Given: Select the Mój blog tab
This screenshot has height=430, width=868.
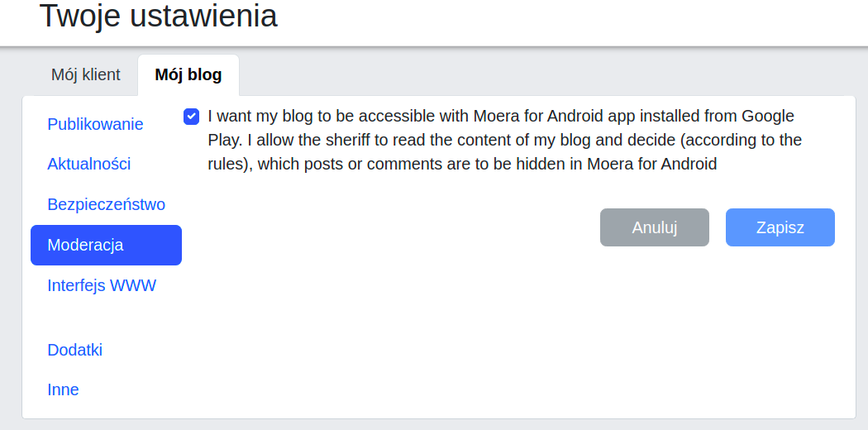Looking at the screenshot, I should click(188, 74).
